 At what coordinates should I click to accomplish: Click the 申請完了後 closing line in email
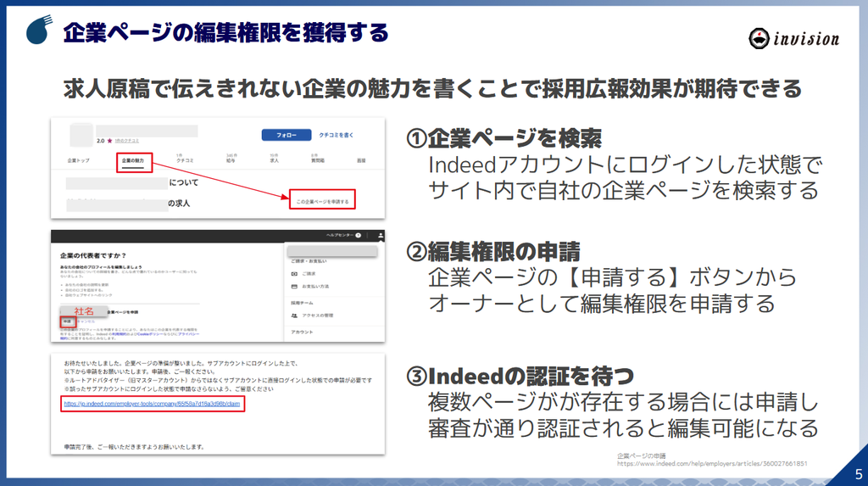coord(135,447)
